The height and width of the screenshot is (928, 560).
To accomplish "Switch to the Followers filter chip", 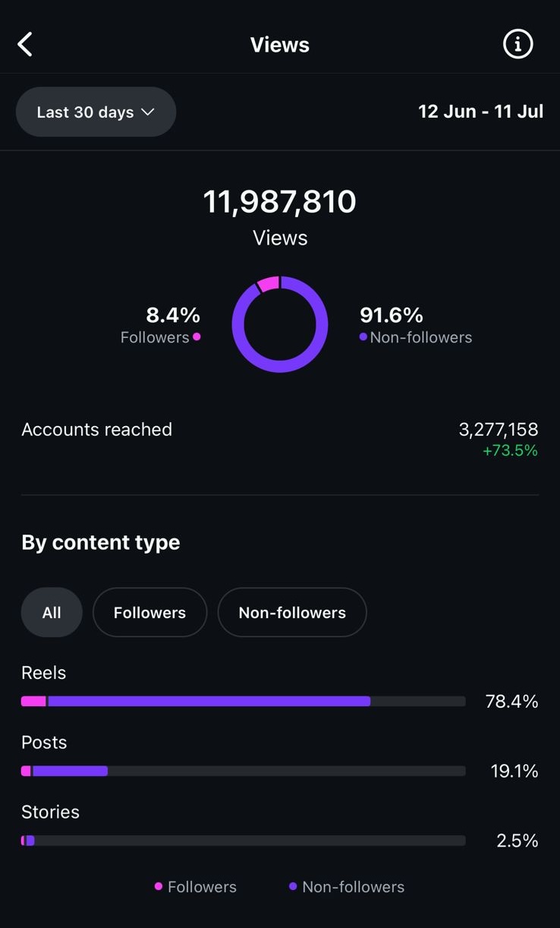I will (149, 612).
